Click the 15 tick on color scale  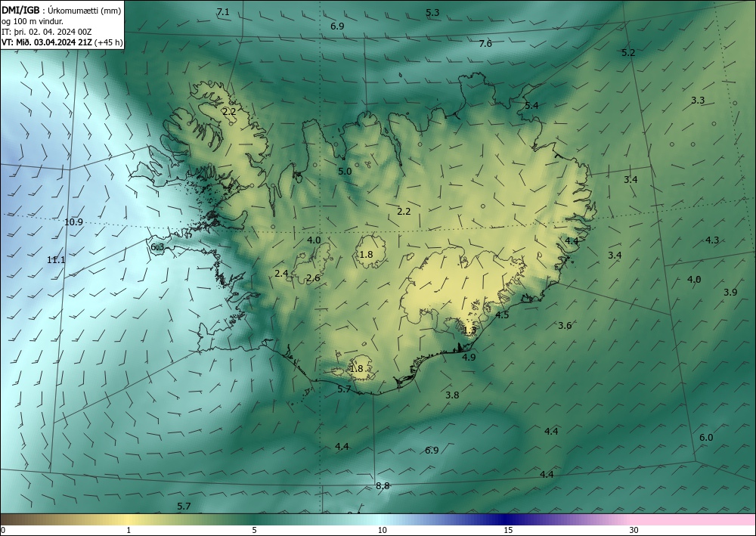tap(508, 530)
